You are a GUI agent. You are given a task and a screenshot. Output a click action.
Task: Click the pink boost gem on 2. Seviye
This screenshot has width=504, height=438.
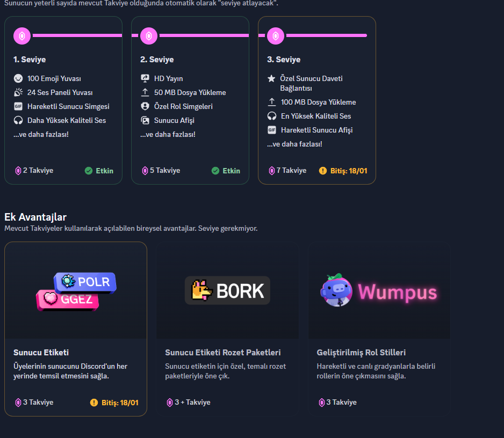coord(149,35)
